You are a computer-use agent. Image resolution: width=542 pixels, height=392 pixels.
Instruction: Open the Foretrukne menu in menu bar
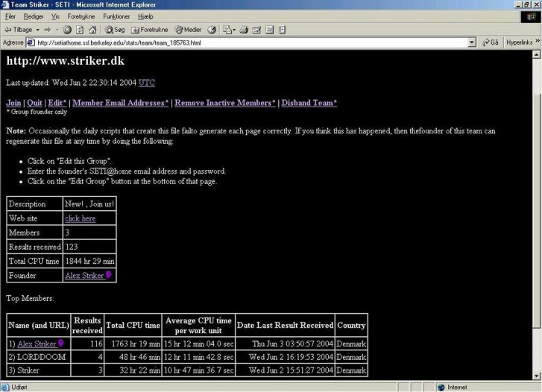tap(81, 16)
